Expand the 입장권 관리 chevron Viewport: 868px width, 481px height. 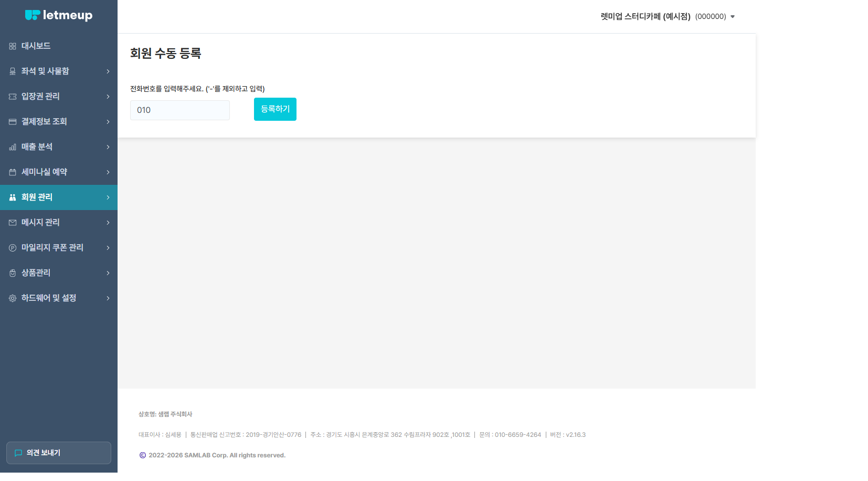108,97
